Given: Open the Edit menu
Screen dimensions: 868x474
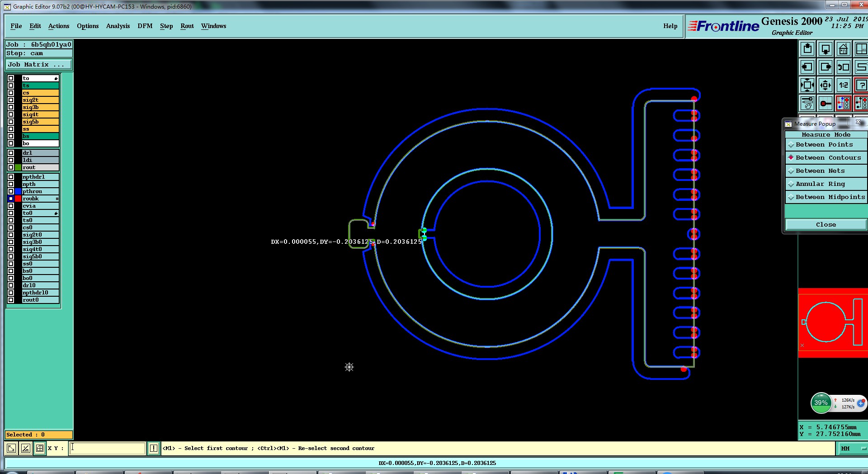Looking at the screenshot, I should pos(35,26).
